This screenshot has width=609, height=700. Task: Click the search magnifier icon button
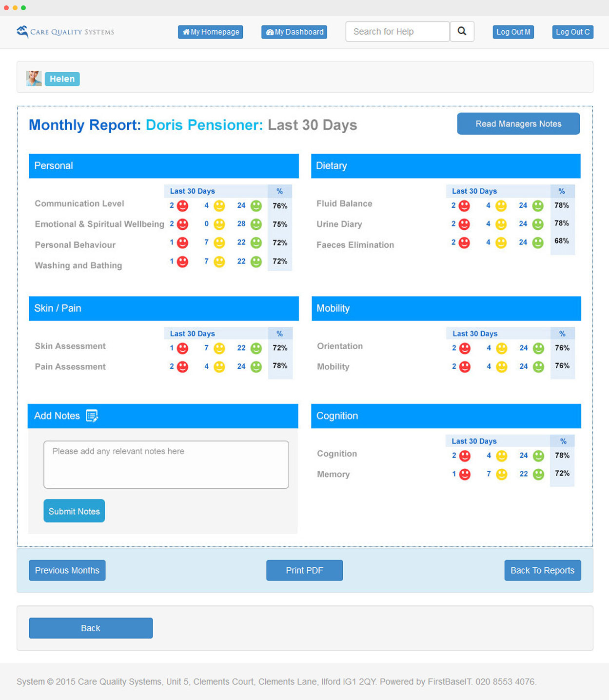pyautogui.click(x=462, y=32)
